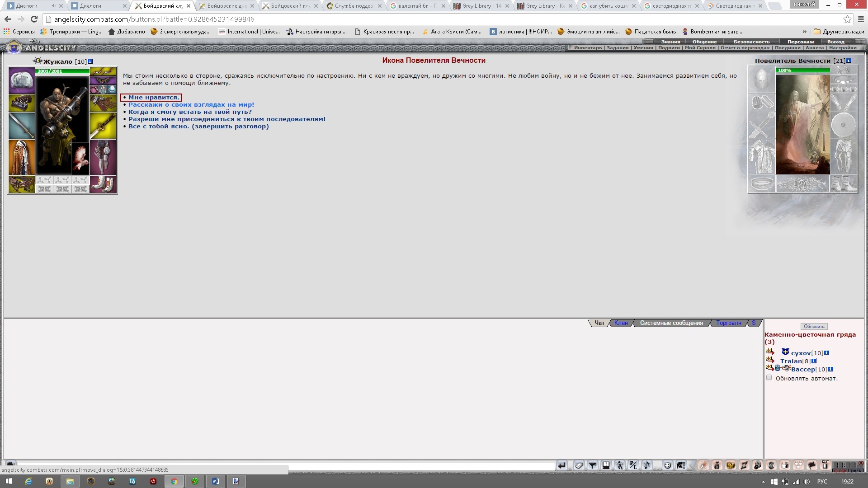Open the Персонаж menu
Screen dimensions: 868x488
801,42
